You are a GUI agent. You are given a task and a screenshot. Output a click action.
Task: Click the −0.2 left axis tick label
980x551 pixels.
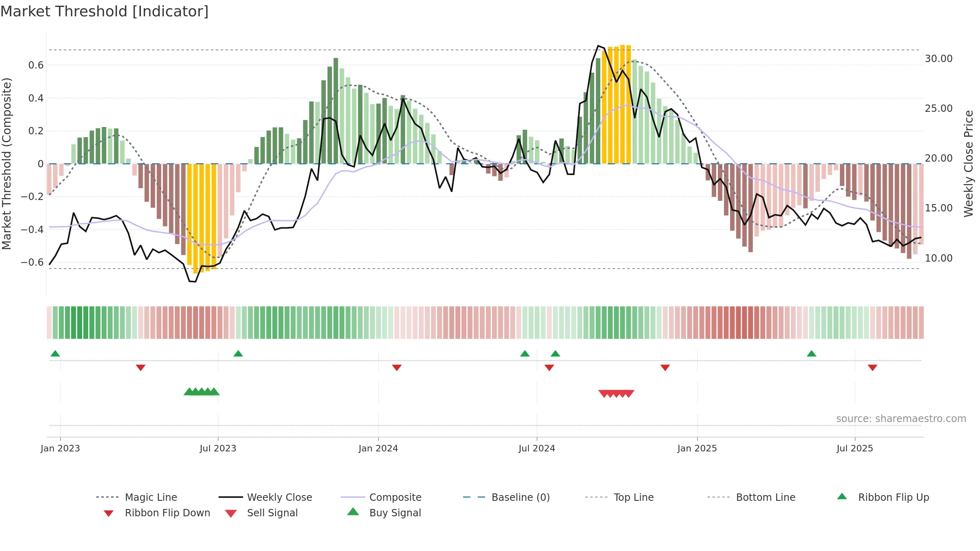pos(33,197)
